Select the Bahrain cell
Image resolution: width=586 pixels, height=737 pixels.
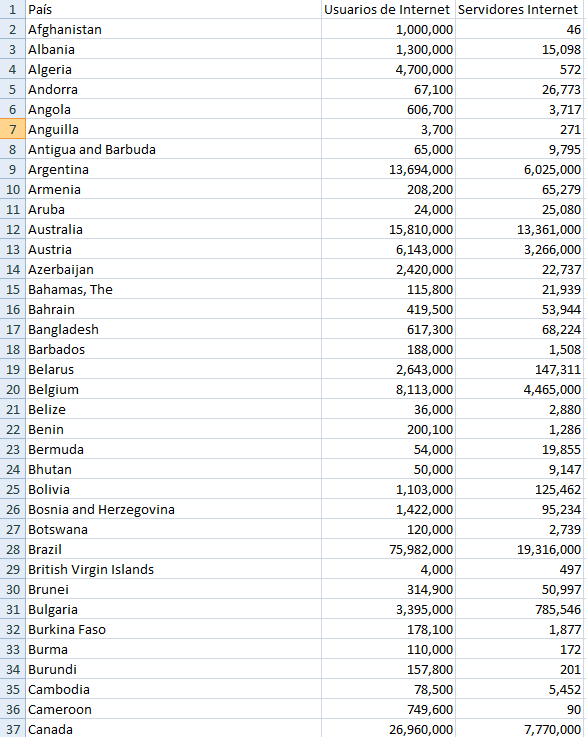pyautogui.click(x=173, y=309)
